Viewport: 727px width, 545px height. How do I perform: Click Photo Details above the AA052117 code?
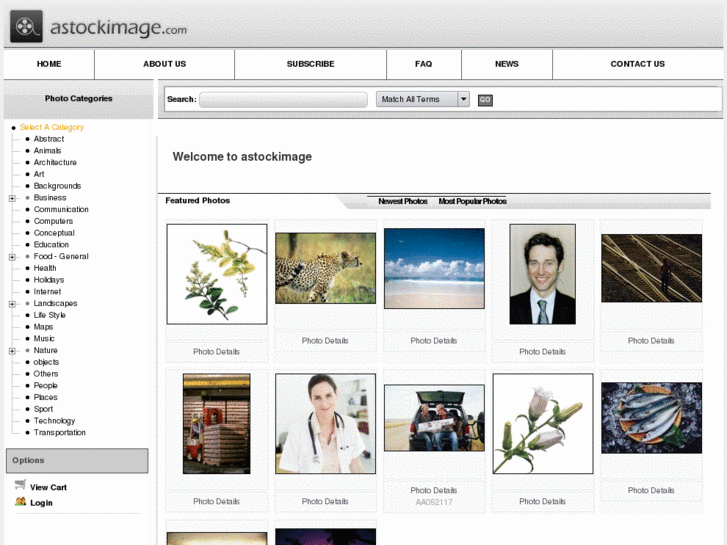pos(434,491)
